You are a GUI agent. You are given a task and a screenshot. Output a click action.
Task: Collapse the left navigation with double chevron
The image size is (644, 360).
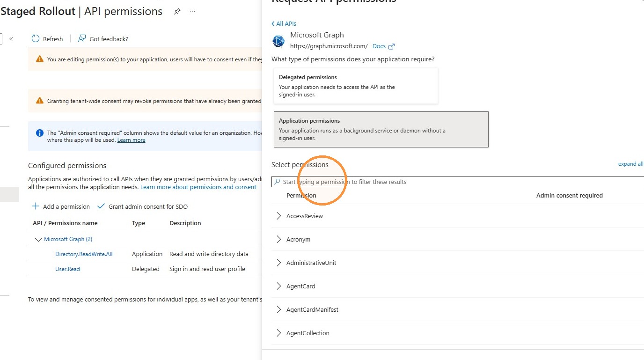pos(11,39)
